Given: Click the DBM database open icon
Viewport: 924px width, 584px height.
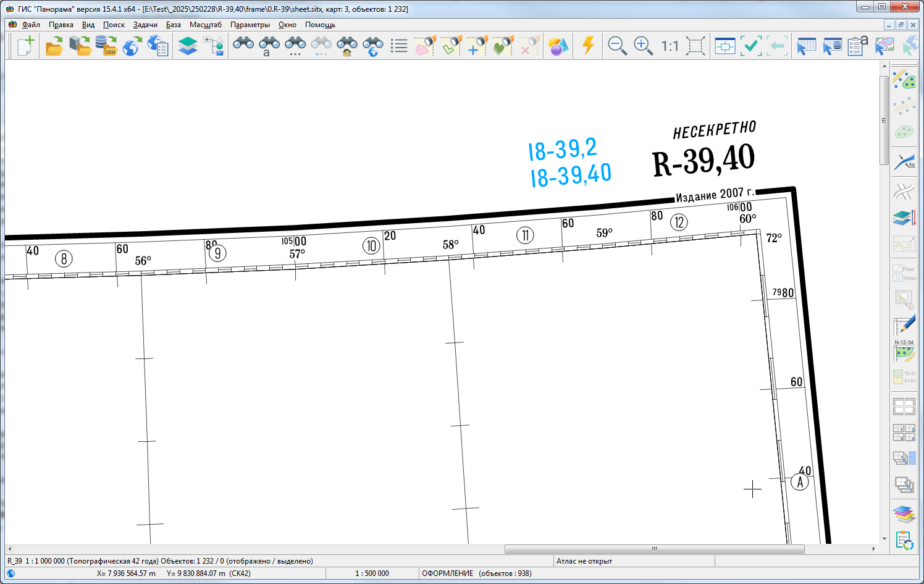Looking at the screenshot, I should (106, 46).
